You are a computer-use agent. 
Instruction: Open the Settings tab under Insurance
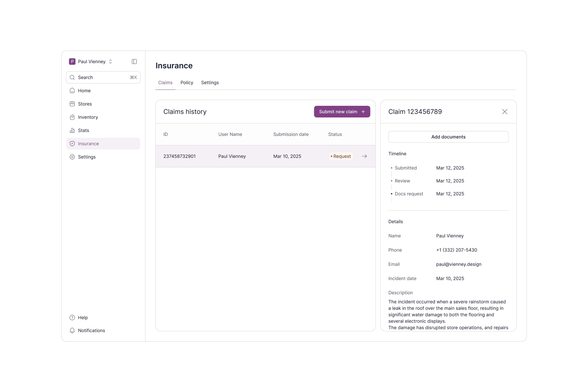point(210,83)
